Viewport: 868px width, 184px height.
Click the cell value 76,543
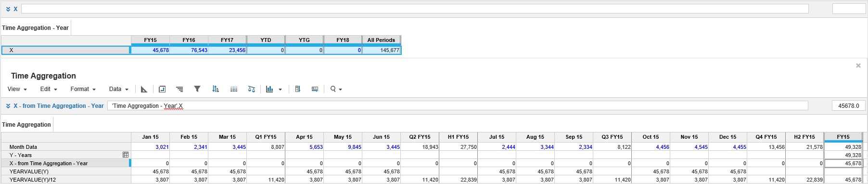(189, 50)
